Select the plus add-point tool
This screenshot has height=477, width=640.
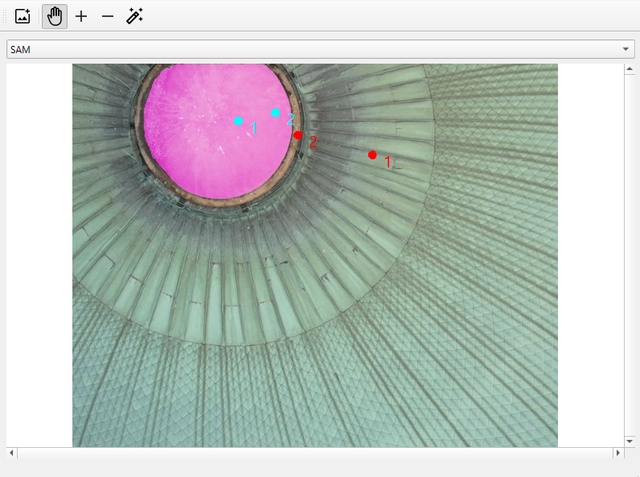81,17
